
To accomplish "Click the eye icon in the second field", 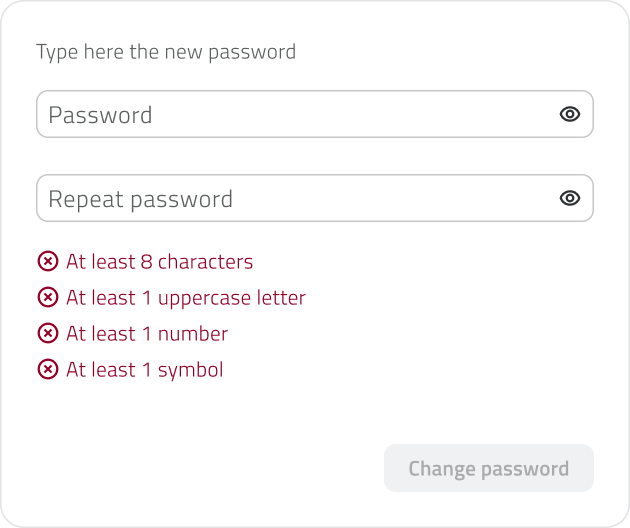I will 569,198.
